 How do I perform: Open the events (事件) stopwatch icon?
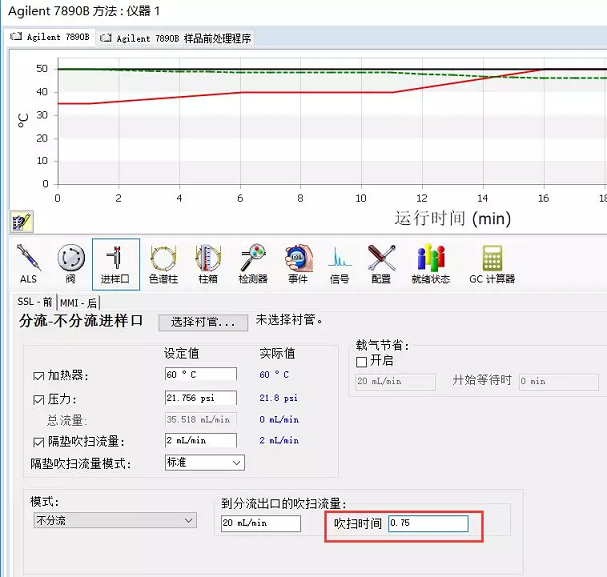click(298, 264)
